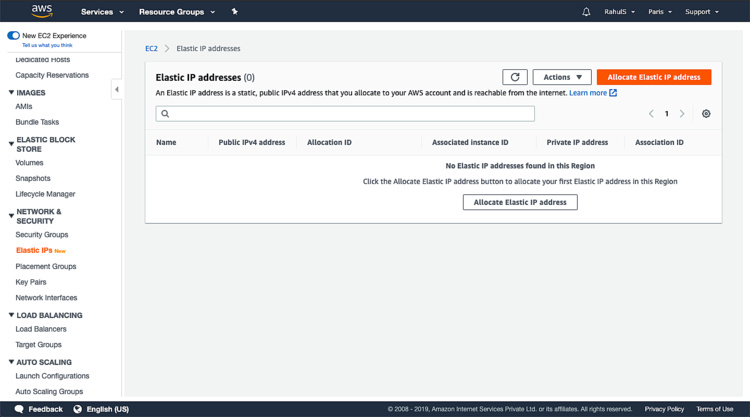Go to next page arrow in pagination

[682, 114]
